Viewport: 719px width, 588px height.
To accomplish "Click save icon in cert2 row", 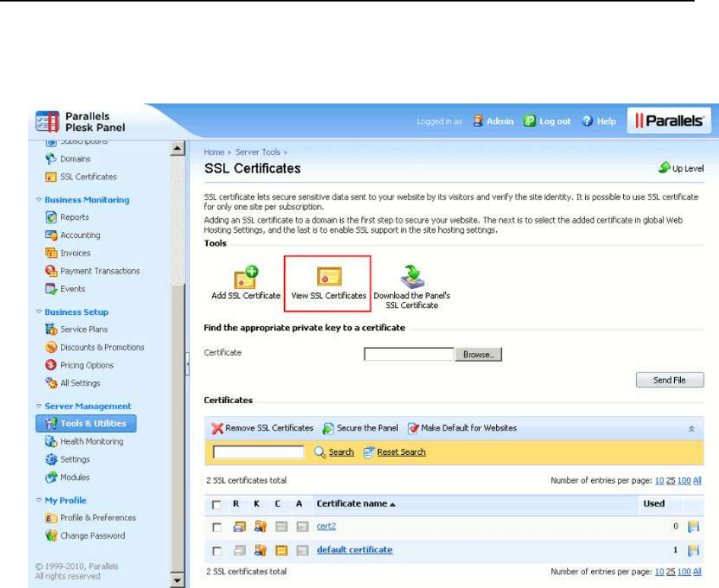I will click(x=693, y=526).
